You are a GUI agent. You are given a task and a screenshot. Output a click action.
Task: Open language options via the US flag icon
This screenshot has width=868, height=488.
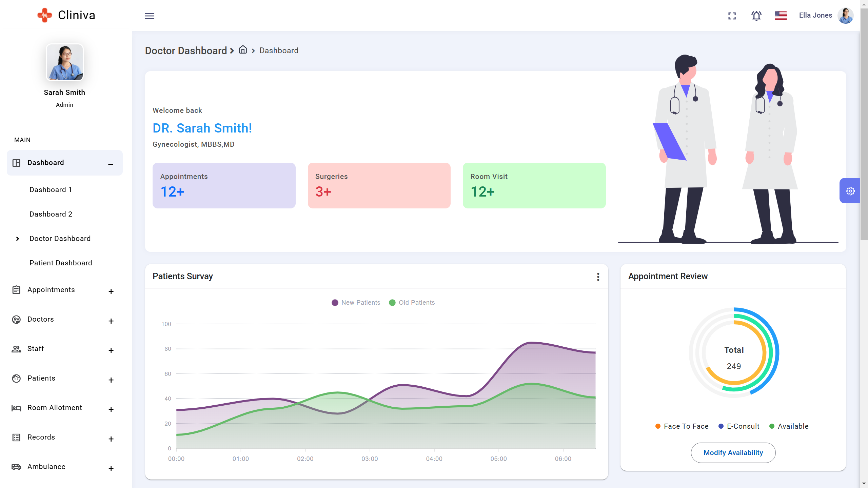click(781, 15)
